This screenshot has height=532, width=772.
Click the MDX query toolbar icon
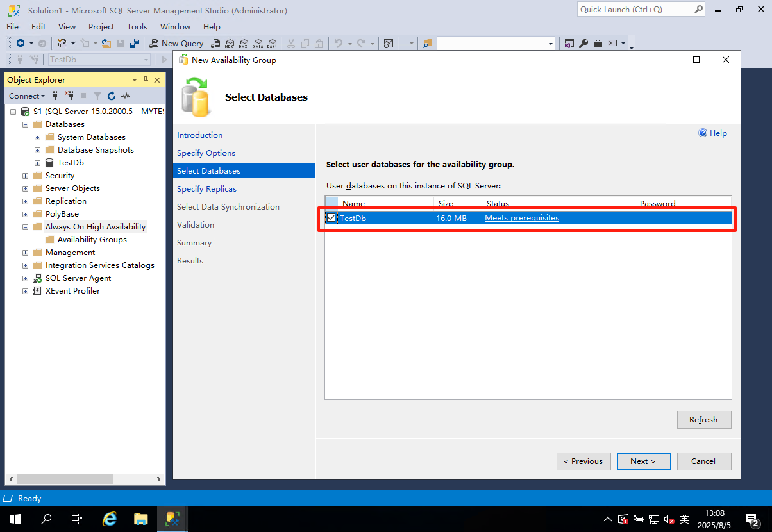tap(230, 44)
